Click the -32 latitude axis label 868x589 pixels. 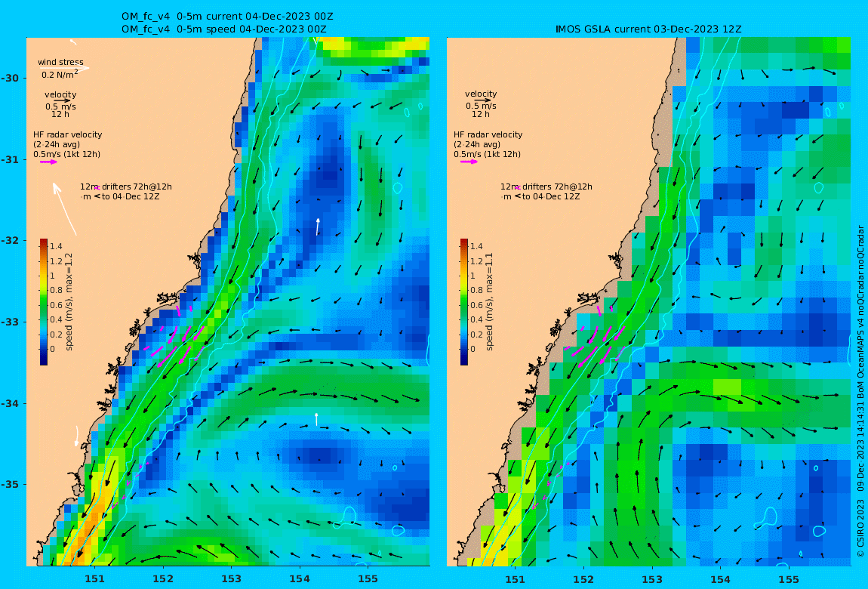click(x=9, y=240)
